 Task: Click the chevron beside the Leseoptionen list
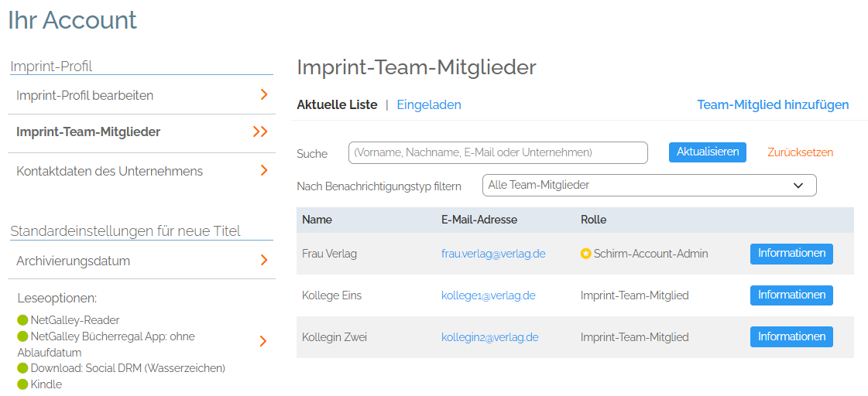tap(263, 341)
